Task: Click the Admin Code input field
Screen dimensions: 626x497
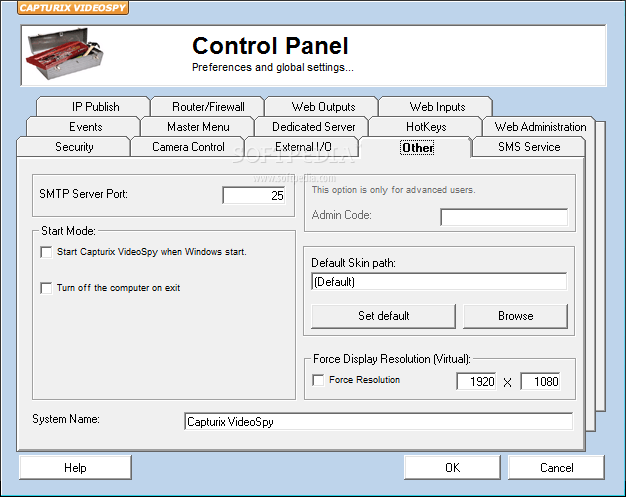Action: pos(504,217)
